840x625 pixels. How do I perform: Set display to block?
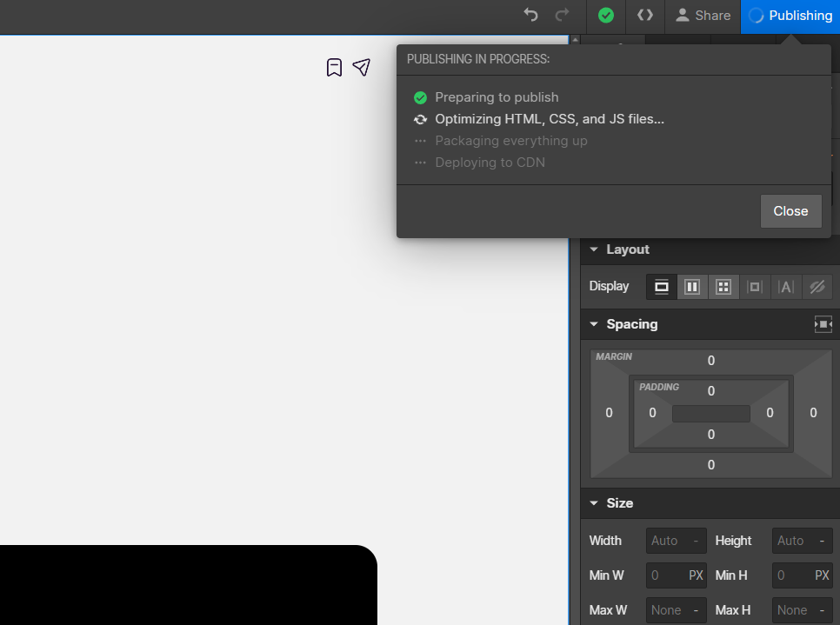[x=662, y=287]
